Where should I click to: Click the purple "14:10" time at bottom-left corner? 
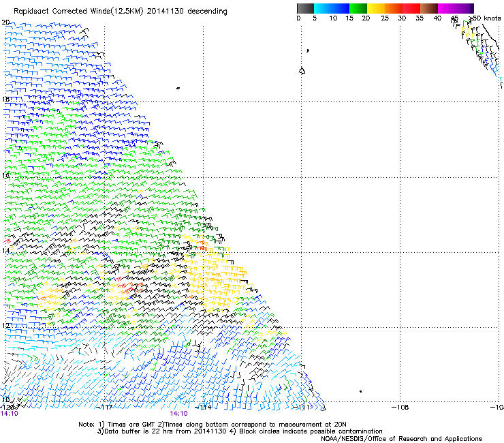pyautogui.click(x=10, y=414)
